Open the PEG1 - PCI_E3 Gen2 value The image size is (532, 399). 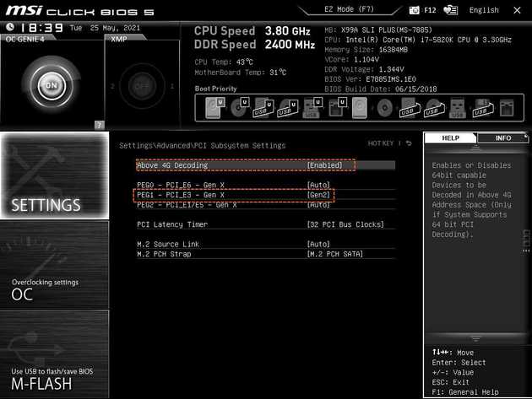pos(318,195)
